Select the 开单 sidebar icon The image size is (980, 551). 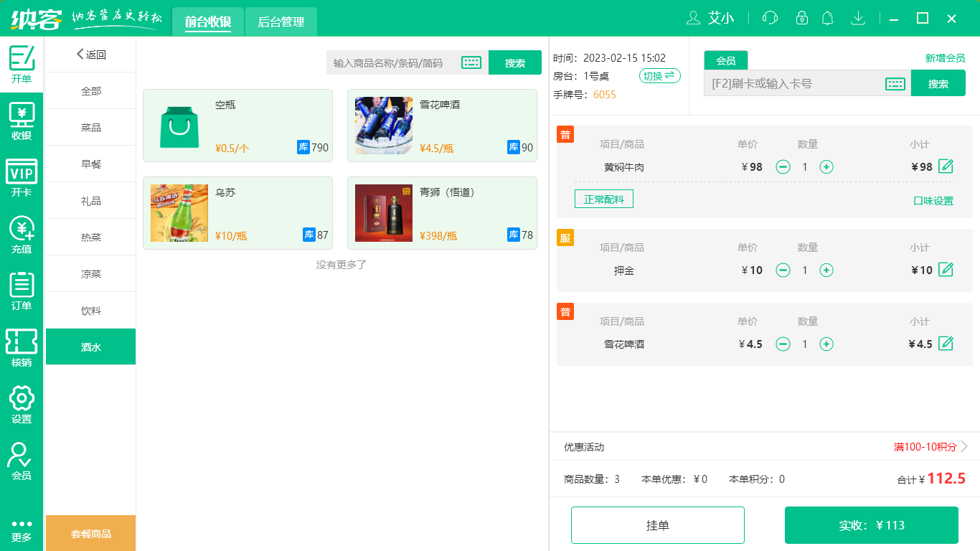[22, 61]
